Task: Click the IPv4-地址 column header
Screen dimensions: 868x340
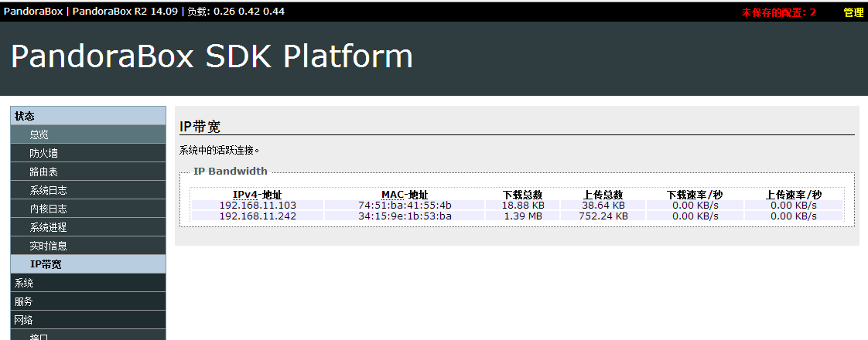Action: click(258, 195)
